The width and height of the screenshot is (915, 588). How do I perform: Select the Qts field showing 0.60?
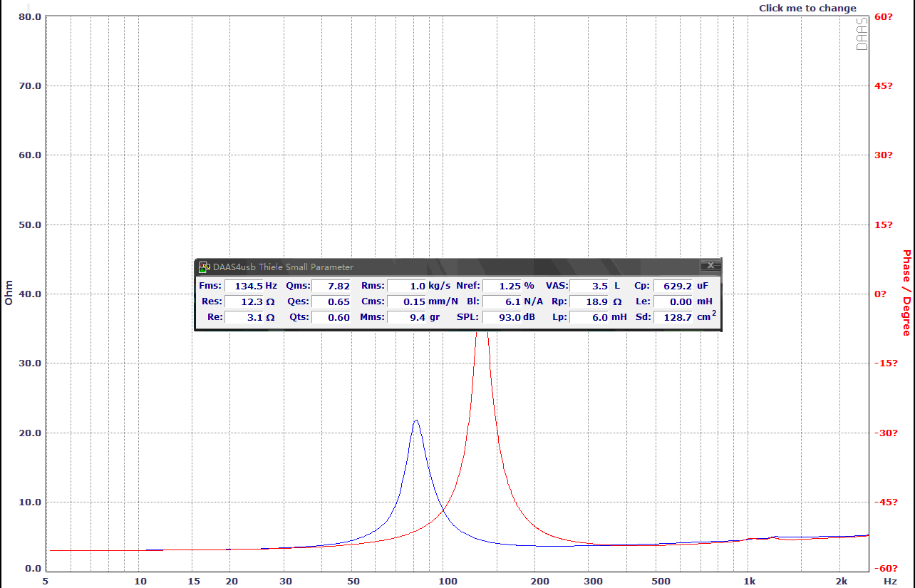[331, 317]
